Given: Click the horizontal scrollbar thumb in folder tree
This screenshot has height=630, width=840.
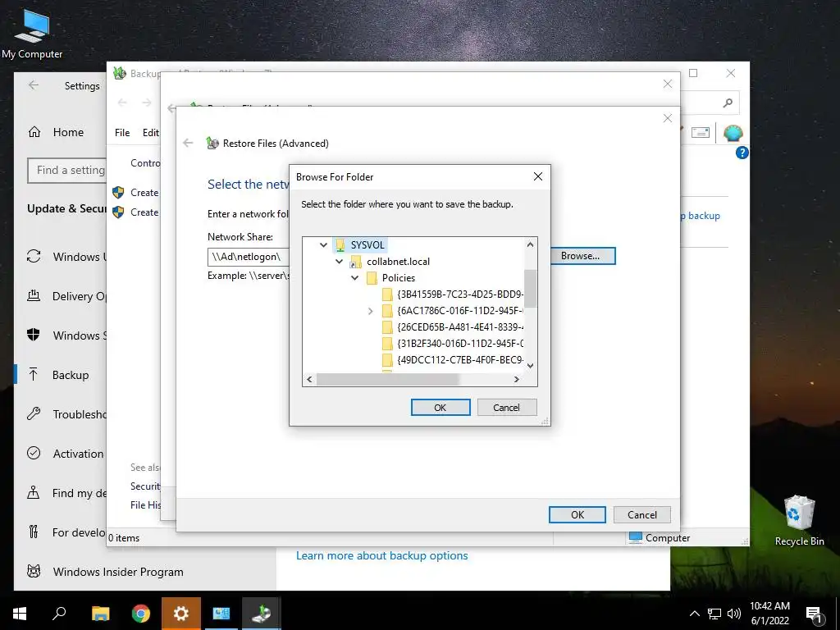Looking at the screenshot, I should point(388,379).
